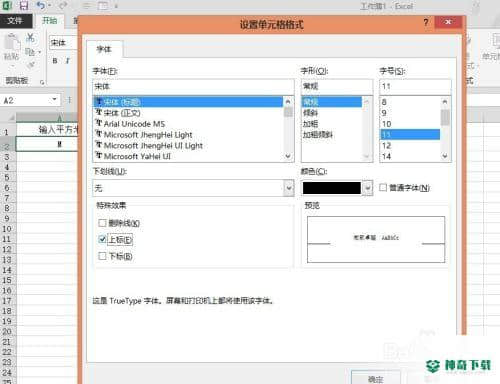Click the Copy icon under the scissors
The height and width of the screenshot is (384, 500).
point(30,52)
